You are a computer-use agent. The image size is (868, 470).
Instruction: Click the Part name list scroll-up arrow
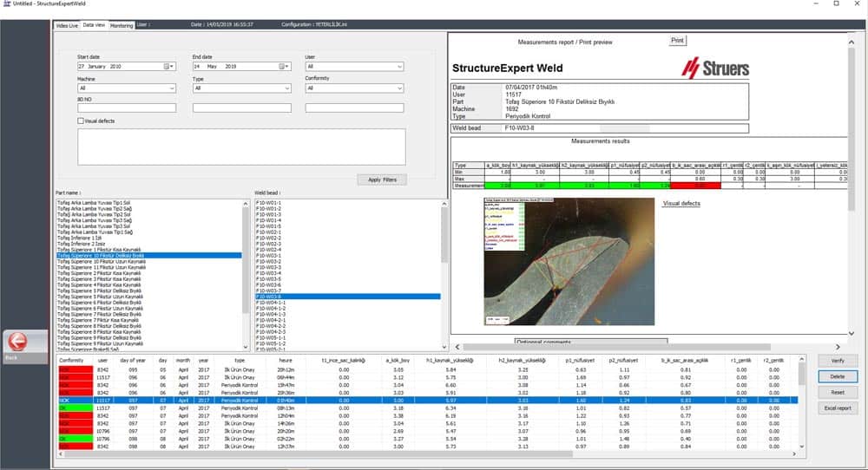(x=246, y=204)
